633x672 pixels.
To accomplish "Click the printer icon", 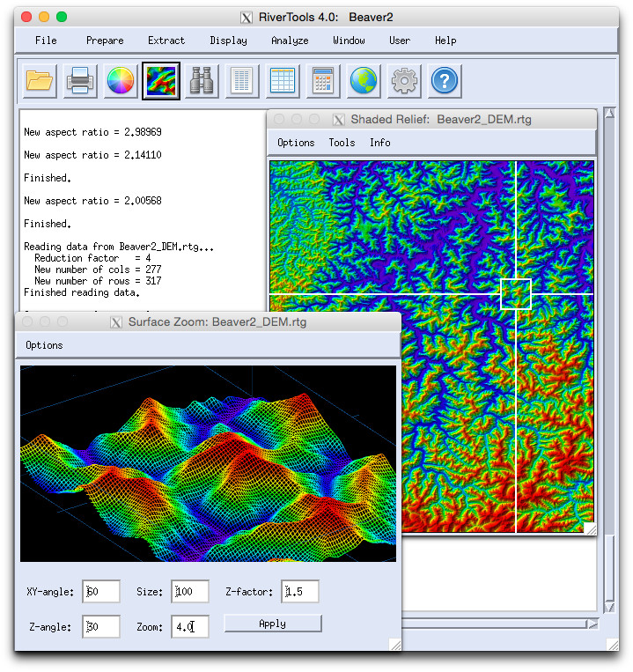I will [x=81, y=82].
